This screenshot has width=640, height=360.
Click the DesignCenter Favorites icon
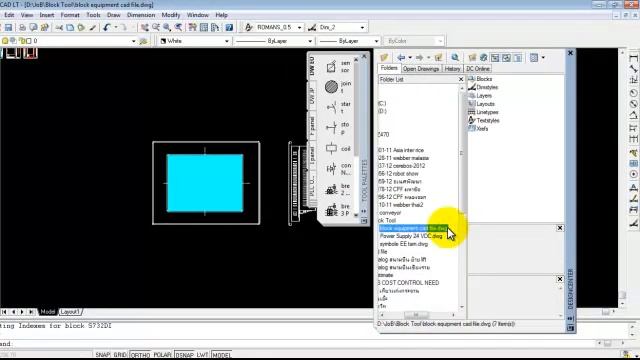coord(472,58)
